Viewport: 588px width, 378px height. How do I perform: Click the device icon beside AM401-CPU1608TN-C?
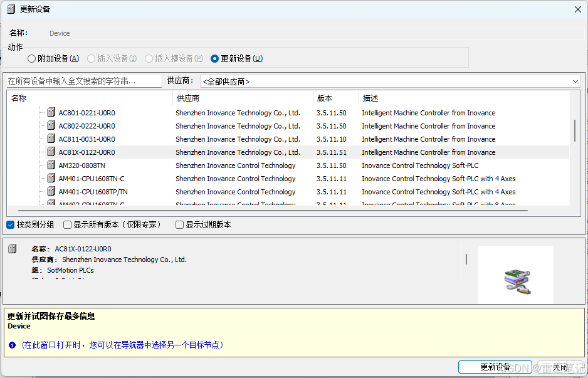pos(51,178)
